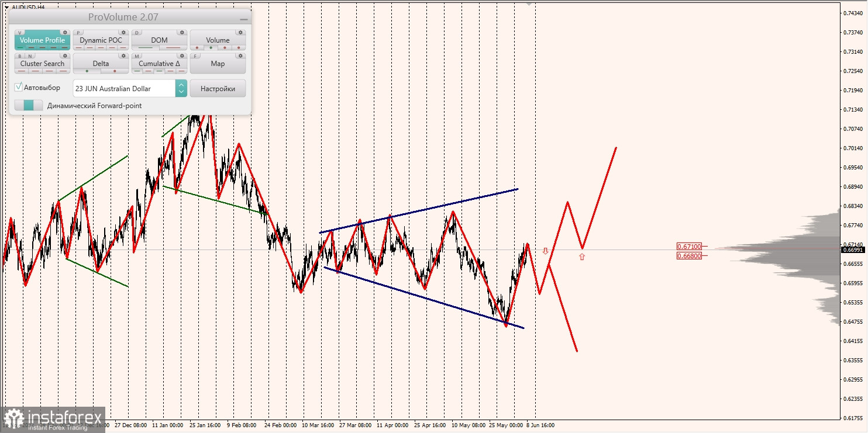The width and height of the screenshot is (868, 433).
Task: Open the Map mode
Action: pos(218,63)
